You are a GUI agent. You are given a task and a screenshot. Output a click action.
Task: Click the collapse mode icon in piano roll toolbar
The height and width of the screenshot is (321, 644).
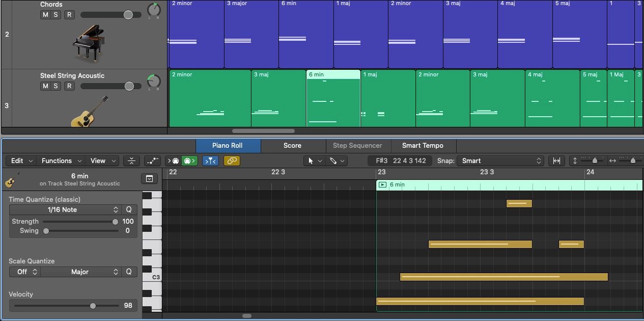coord(131,160)
